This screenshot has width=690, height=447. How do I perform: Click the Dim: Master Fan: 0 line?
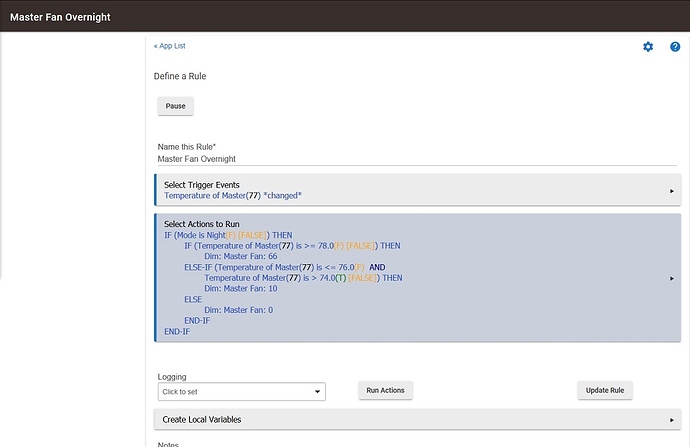click(x=239, y=310)
